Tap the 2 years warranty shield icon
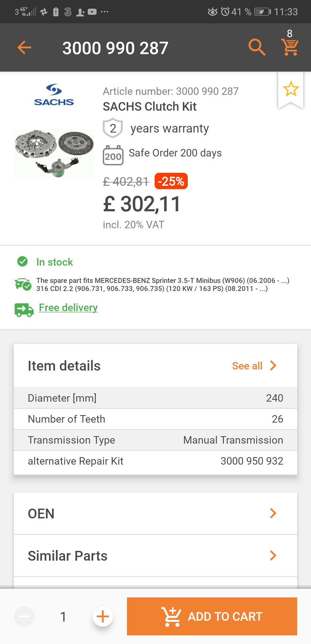The height and width of the screenshot is (644, 311). tap(113, 128)
